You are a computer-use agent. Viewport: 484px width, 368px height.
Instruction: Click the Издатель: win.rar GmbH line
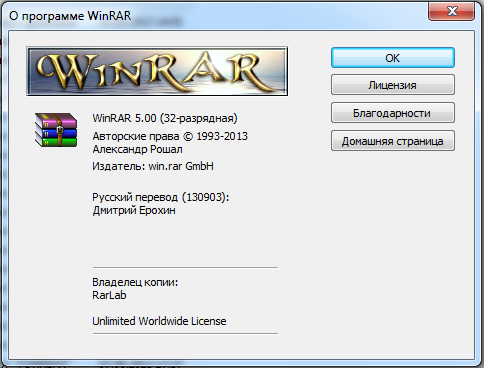point(153,166)
